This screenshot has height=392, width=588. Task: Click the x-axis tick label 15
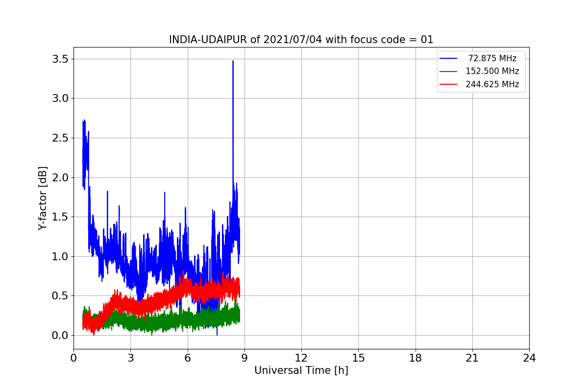[x=358, y=358]
